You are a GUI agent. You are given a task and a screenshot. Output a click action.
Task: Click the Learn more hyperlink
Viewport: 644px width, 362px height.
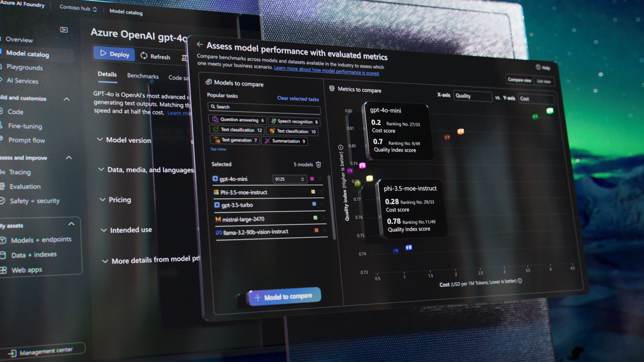[x=326, y=73]
